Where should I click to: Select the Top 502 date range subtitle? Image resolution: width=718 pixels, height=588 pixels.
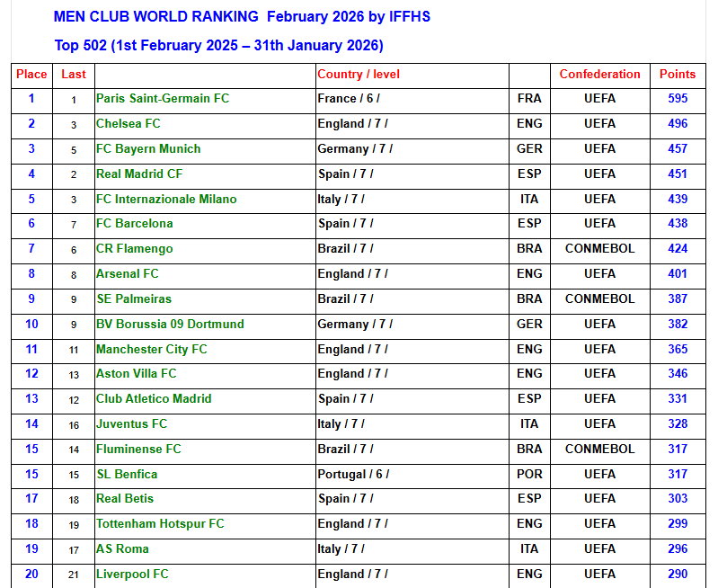click(x=218, y=45)
